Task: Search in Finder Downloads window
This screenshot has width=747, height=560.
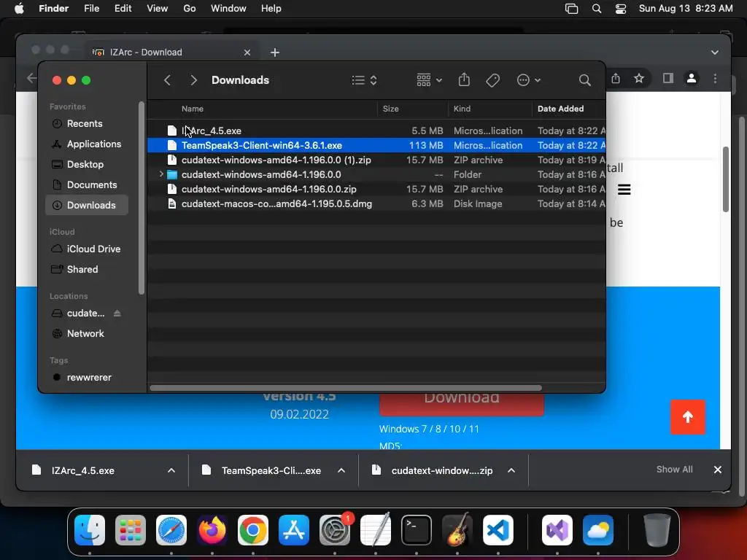Action: pos(584,80)
